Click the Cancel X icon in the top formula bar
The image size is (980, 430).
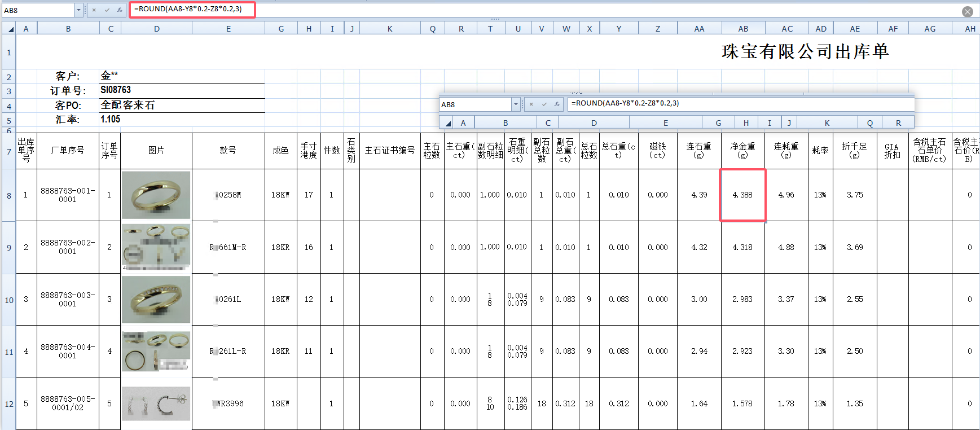pos(94,10)
